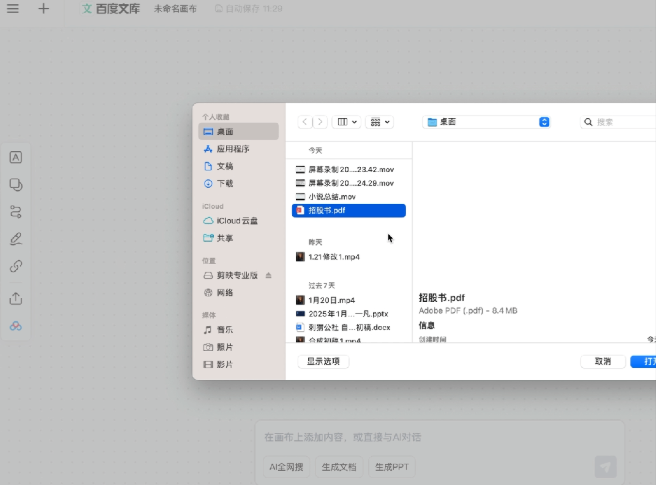Click 生成文档 button
This screenshot has width=656, height=485.
(339, 467)
